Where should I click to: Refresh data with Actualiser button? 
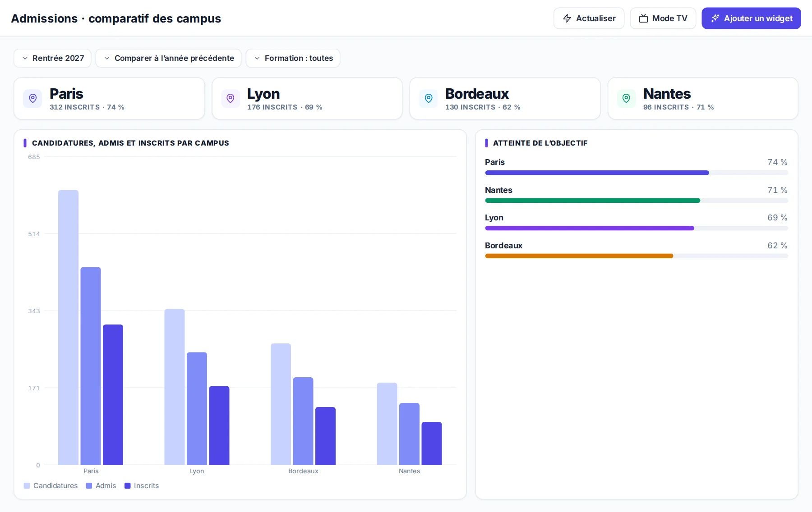click(x=589, y=18)
